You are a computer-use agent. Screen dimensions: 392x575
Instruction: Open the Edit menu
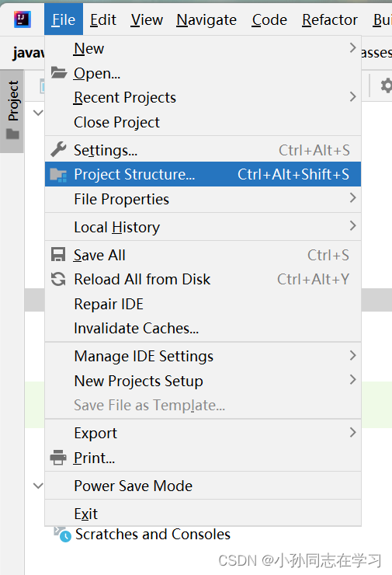click(x=103, y=19)
